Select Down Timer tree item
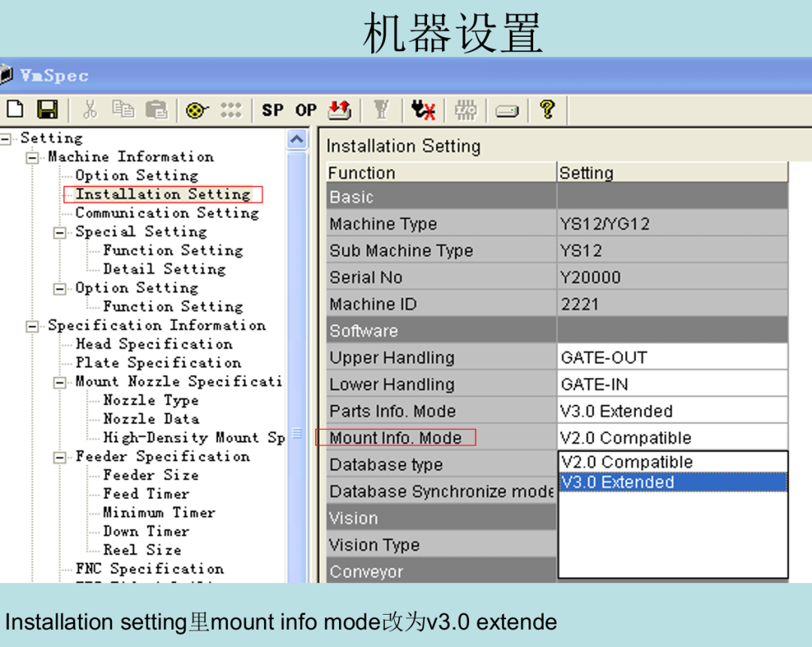Viewport: 812px width, 647px height. [146, 531]
